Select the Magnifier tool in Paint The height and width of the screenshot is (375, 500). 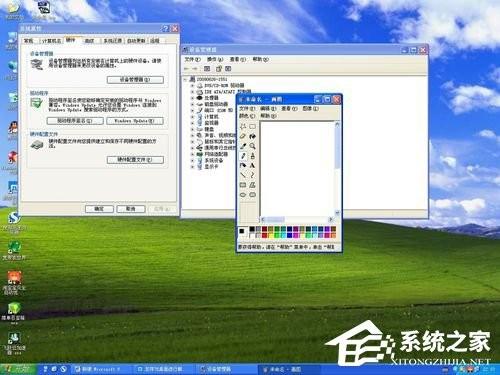point(253,146)
